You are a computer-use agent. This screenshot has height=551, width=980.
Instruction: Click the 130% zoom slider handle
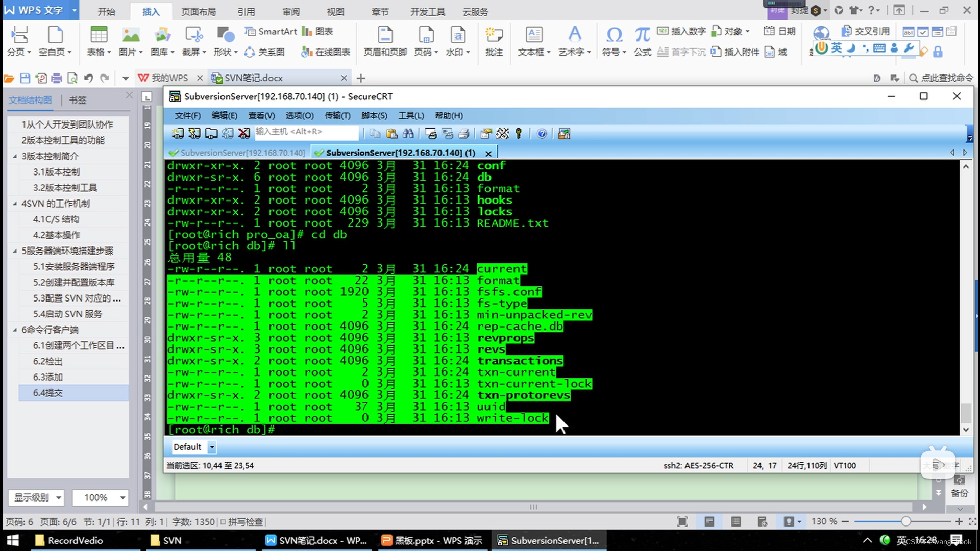click(905, 521)
